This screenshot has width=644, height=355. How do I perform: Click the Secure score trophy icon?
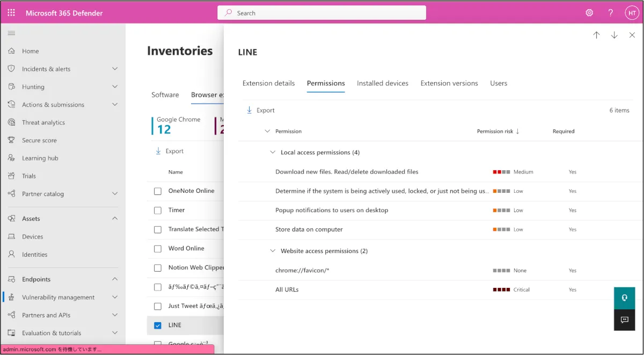(x=11, y=140)
